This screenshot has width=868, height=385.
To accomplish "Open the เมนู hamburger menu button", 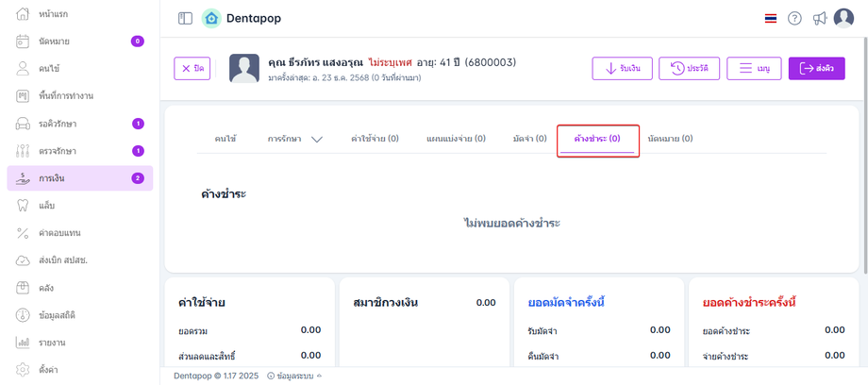I will click(754, 69).
